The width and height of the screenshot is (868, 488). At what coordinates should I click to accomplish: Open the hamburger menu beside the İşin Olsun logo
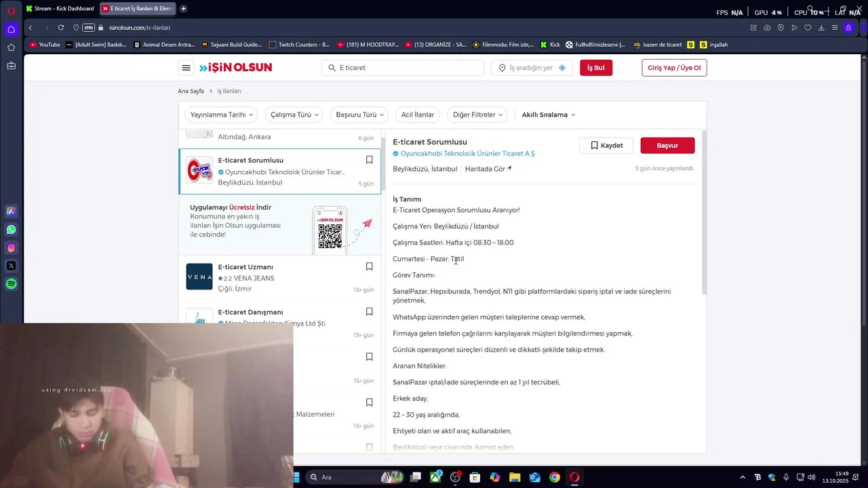(x=186, y=68)
